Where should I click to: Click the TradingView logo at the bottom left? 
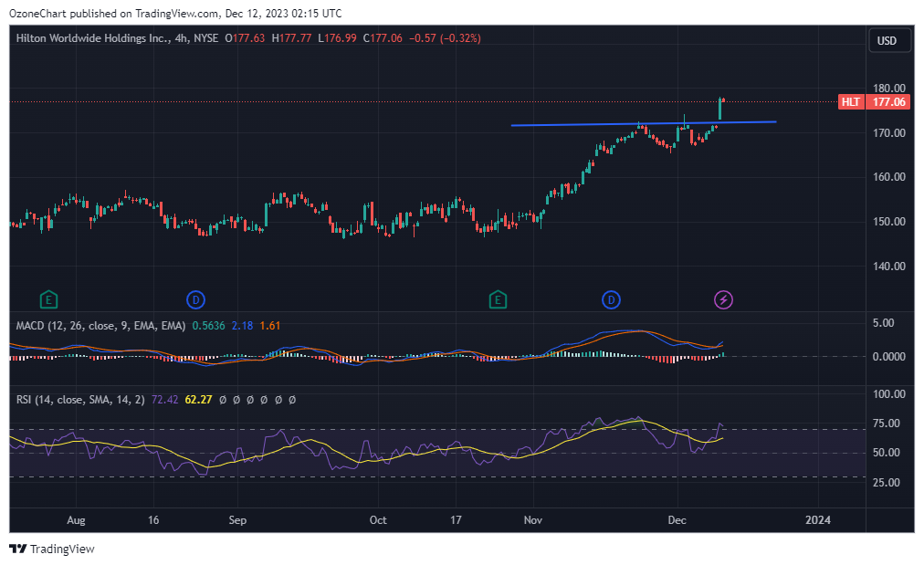tap(52, 549)
